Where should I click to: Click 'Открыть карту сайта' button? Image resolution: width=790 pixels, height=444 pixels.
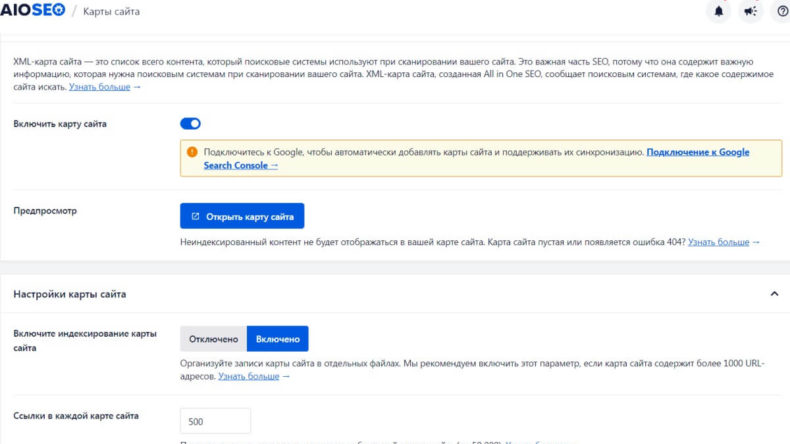(242, 216)
